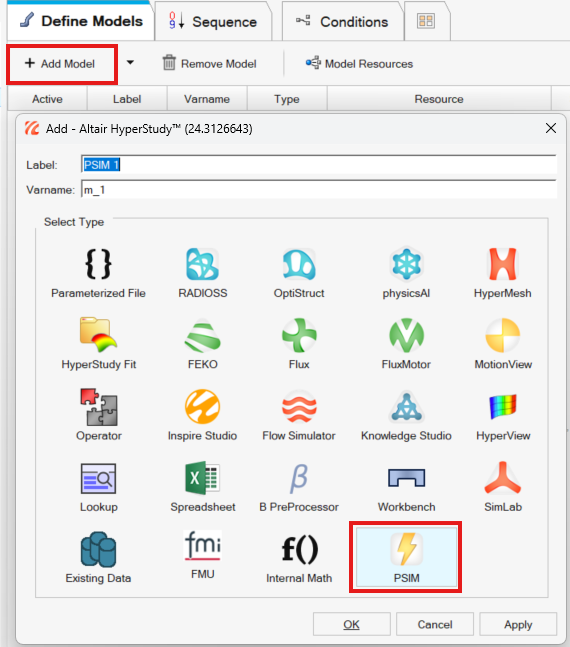Pick the Flux model type
570x647 pixels.
click(x=299, y=344)
